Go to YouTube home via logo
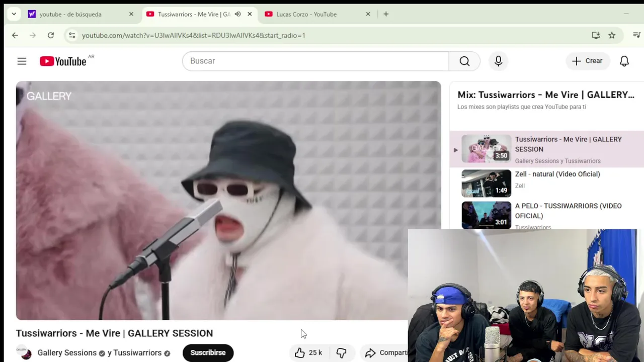644x362 pixels. [63, 61]
